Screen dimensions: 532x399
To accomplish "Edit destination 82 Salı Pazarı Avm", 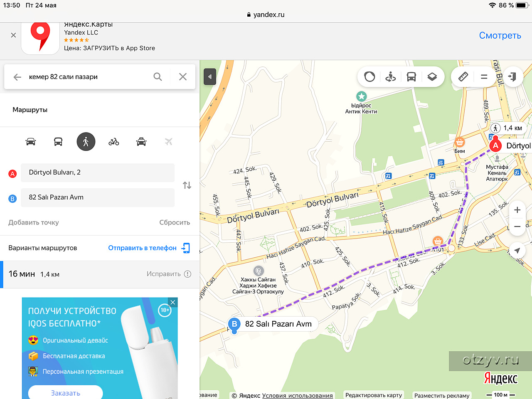I will pos(98,197).
